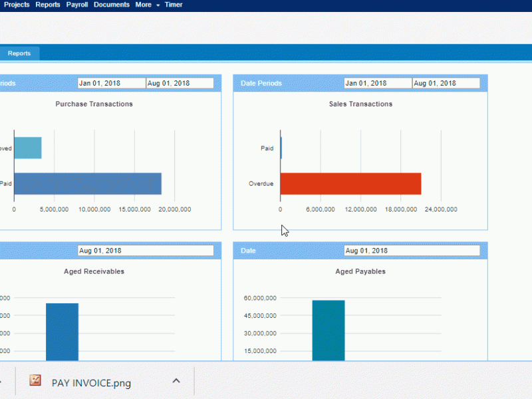Click the Date label above Aged Payables

[248, 251]
